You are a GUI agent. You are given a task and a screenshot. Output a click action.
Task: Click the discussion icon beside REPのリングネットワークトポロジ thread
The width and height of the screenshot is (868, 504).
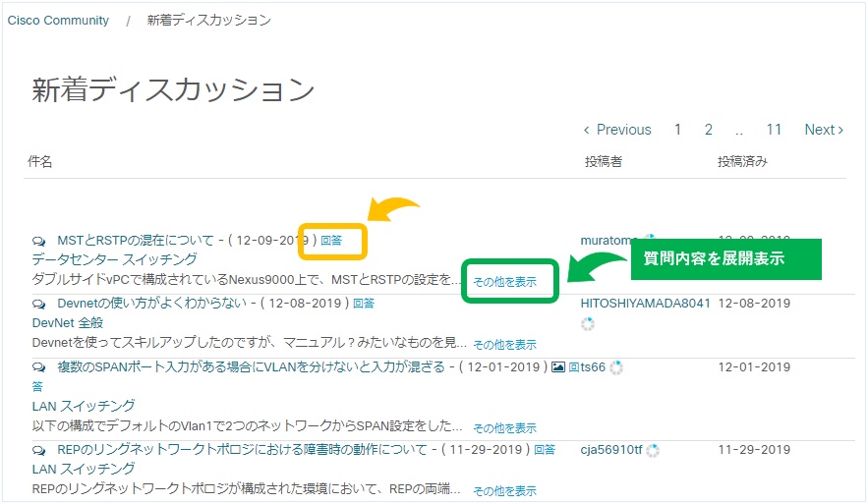pos(38,450)
